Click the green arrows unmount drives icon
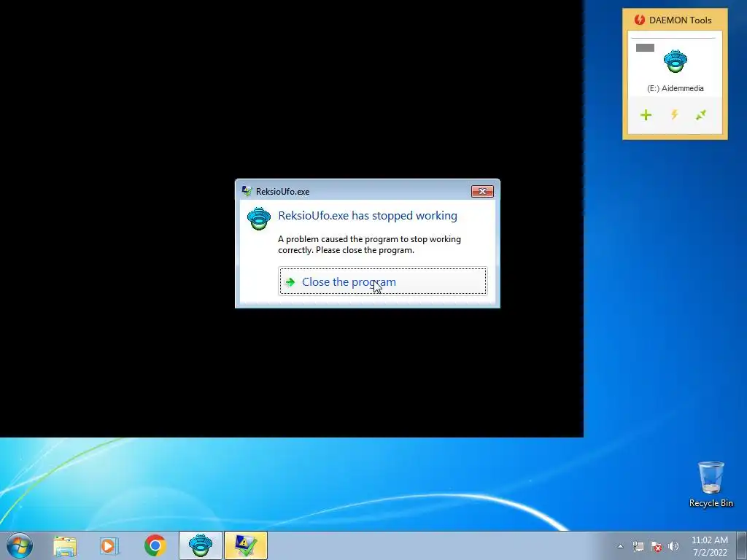Image resolution: width=747 pixels, height=560 pixels. point(701,114)
